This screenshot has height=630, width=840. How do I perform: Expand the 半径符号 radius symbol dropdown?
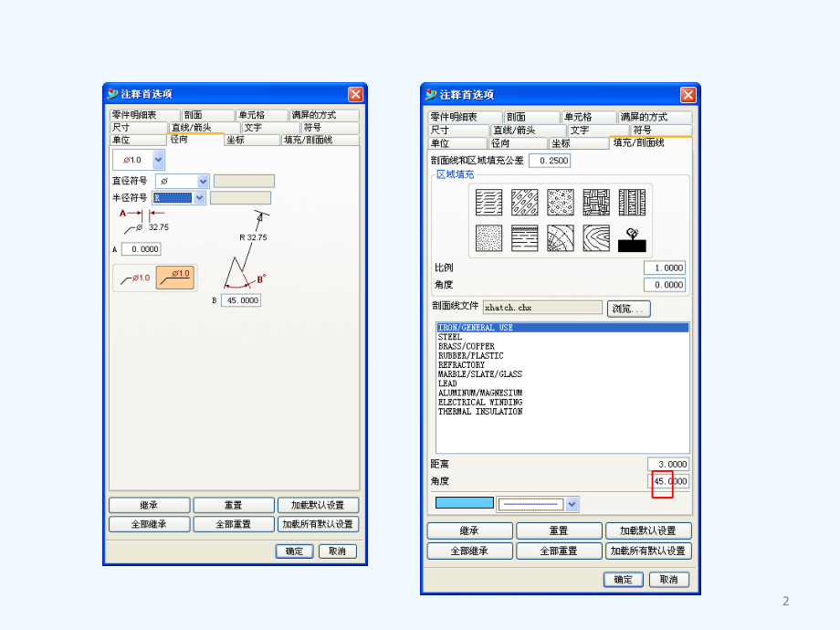[200, 197]
